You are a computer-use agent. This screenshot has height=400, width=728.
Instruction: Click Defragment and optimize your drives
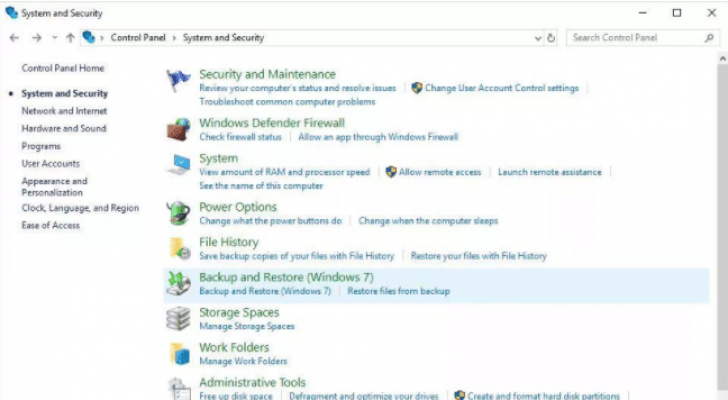pos(364,396)
